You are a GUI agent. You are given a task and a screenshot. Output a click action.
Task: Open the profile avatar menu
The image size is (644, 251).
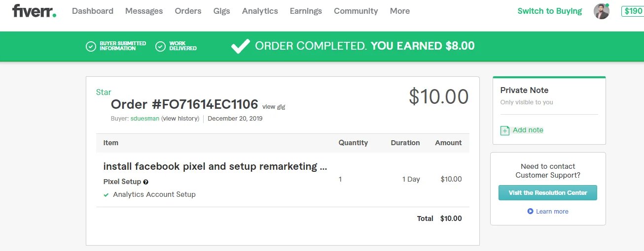click(602, 11)
